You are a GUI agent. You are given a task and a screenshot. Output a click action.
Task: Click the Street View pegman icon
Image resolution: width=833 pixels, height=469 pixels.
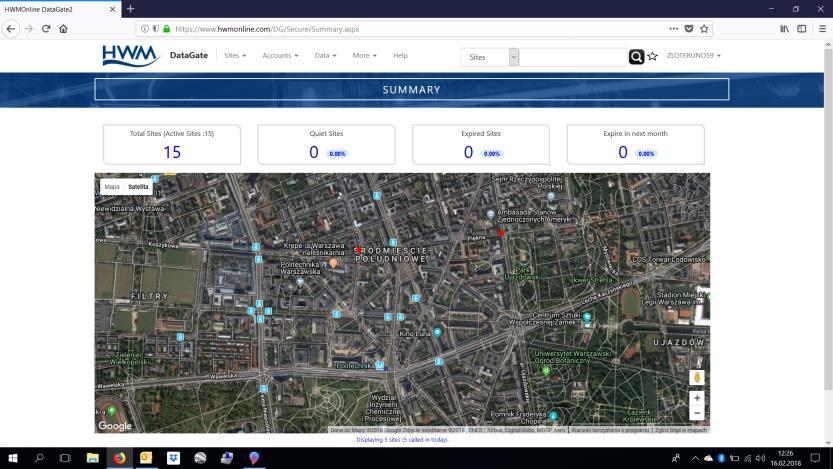click(x=696, y=377)
